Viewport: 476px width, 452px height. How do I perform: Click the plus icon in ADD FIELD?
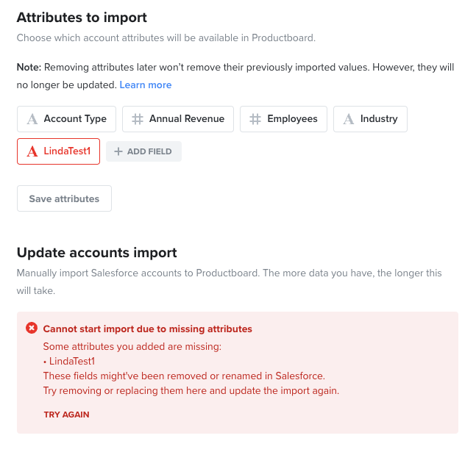[x=118, y=151]
